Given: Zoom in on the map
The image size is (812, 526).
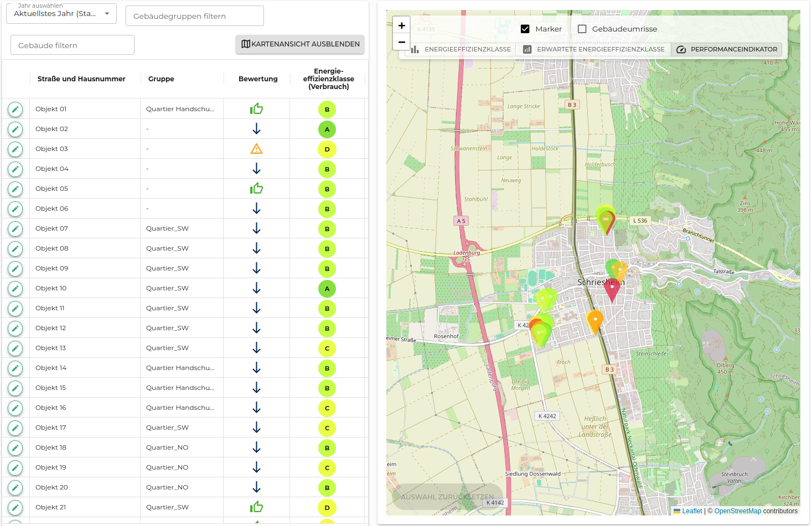Looking at the screenshot, I should (401, 25).
